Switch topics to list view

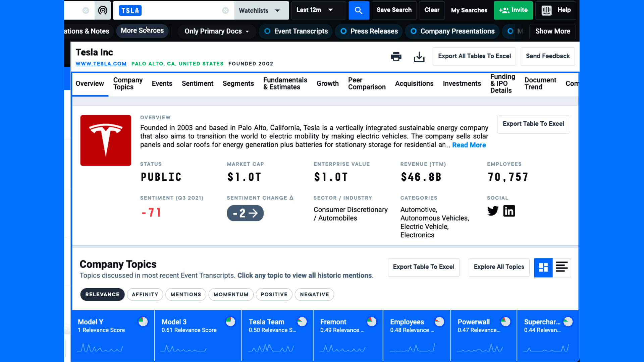point(562,267)
